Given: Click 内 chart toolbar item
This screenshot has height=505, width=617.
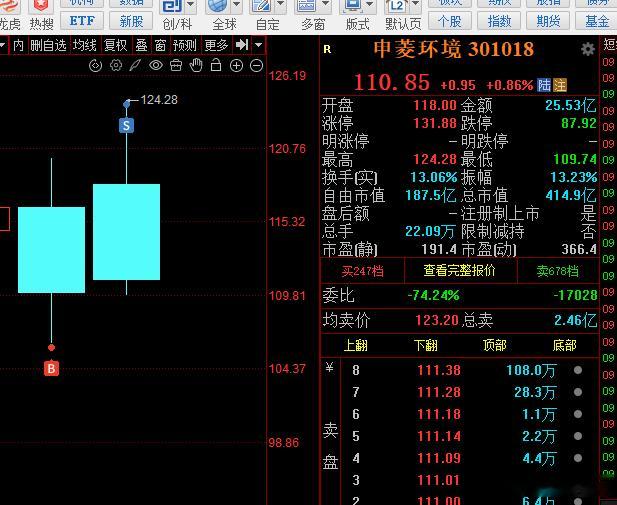Looking at the screenshot, I should [x=18, y=45].
